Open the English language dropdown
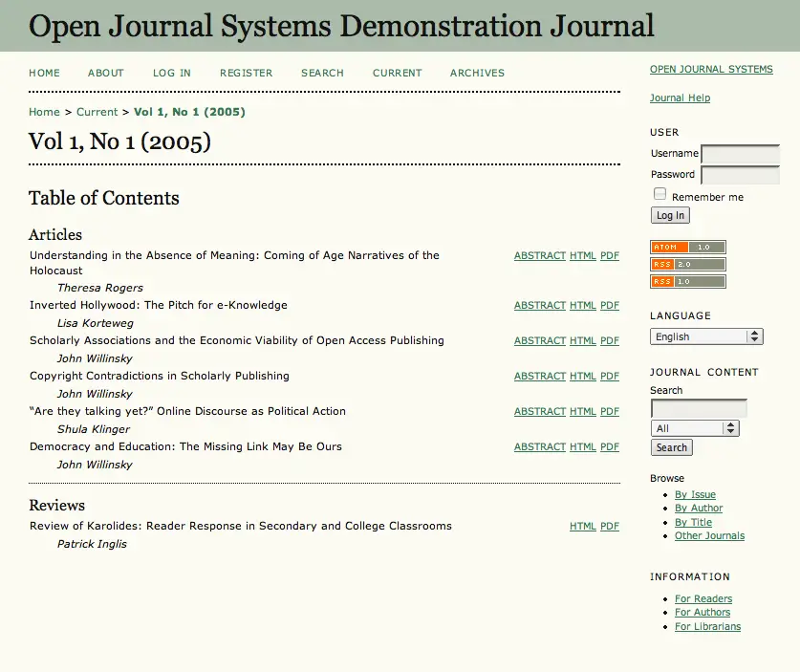This screenshot has height=672, width=800. tap(706, 336)
